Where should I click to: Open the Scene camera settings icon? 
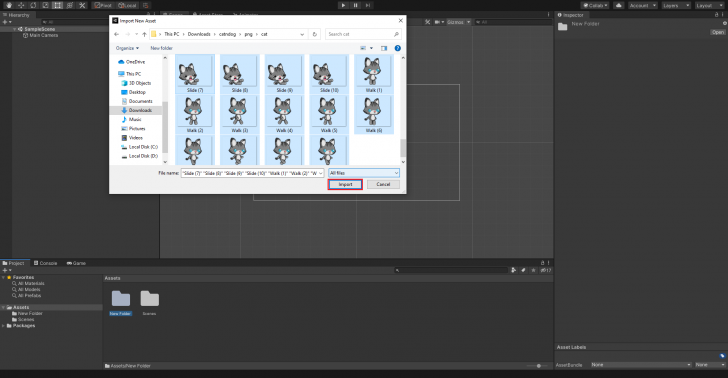tap(439, 22)
